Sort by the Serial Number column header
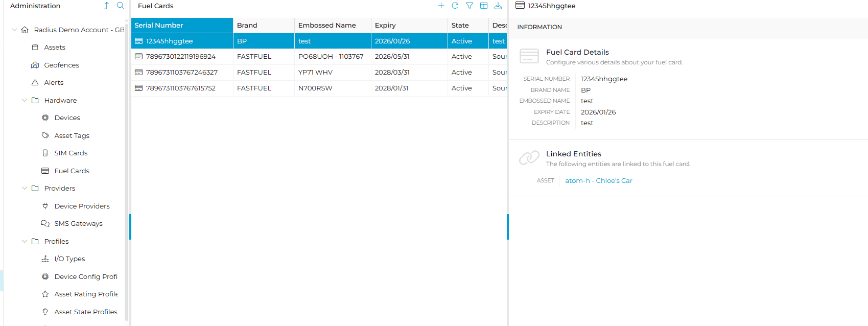This screenshot has height=326, width=868. [159, 25]
